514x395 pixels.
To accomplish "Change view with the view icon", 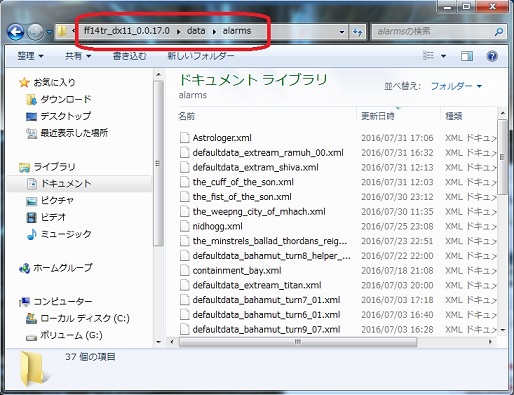I will 428,56.
